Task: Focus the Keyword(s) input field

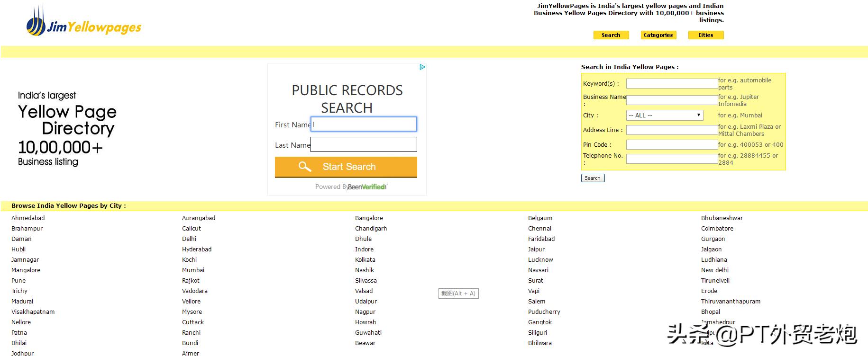Action: coord(671,84)
